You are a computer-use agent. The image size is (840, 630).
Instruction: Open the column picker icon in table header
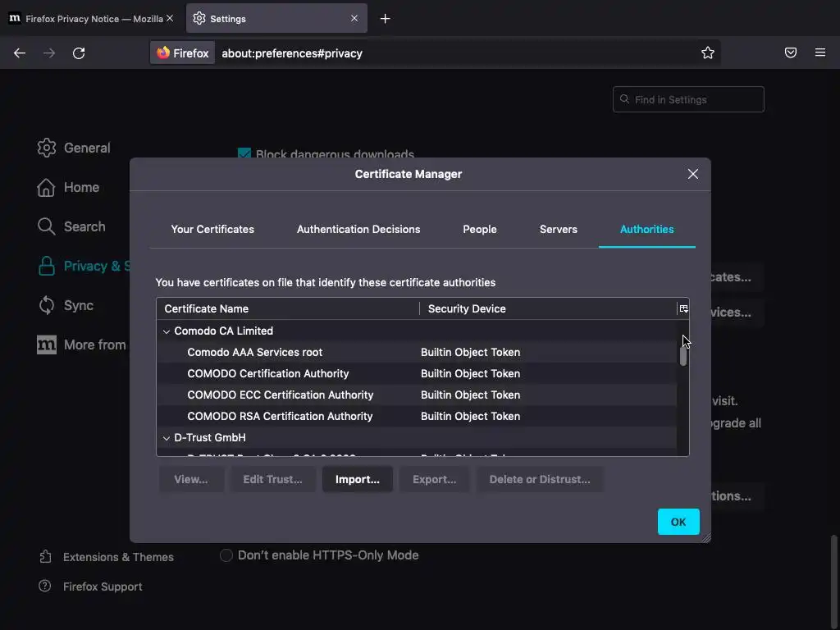pyautogui.click(x=683, y=308)
